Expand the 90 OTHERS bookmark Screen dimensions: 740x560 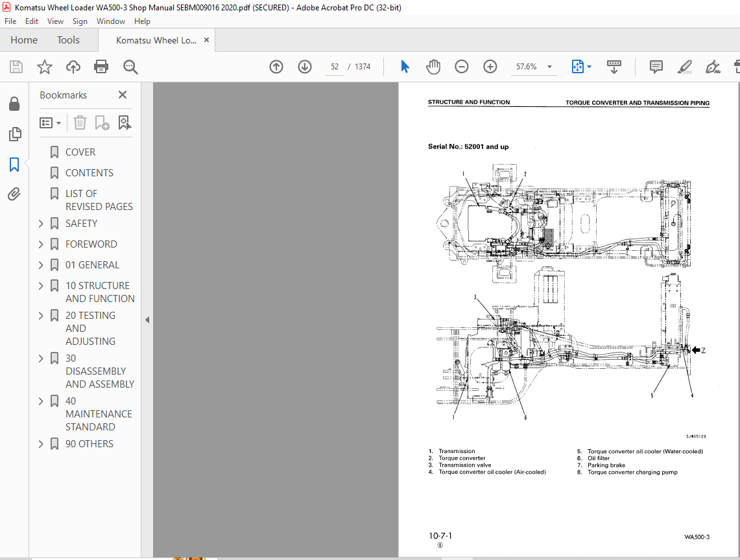[x=41, y=444]
